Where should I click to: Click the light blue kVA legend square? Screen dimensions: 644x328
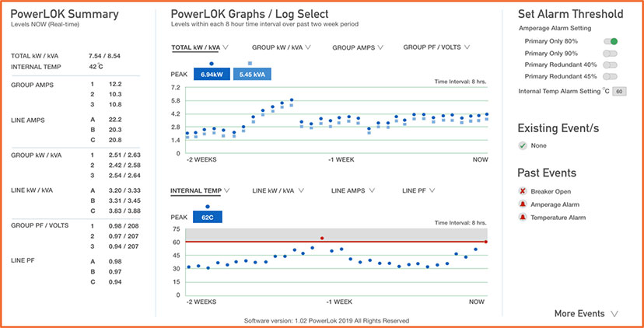[249, 63]
